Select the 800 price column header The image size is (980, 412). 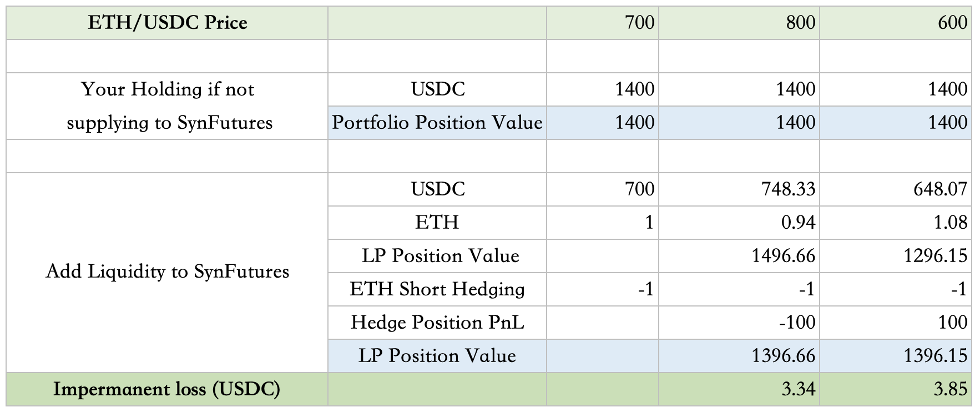coord(739,23)
